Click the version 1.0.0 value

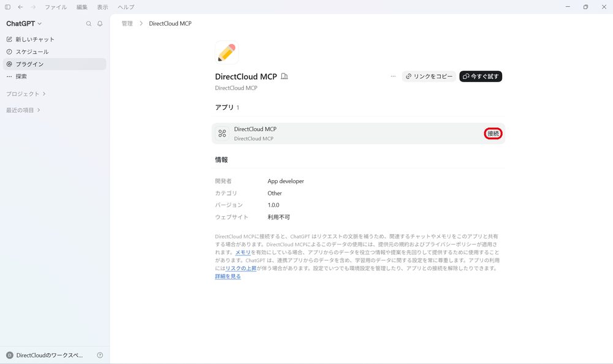point(273,205)
